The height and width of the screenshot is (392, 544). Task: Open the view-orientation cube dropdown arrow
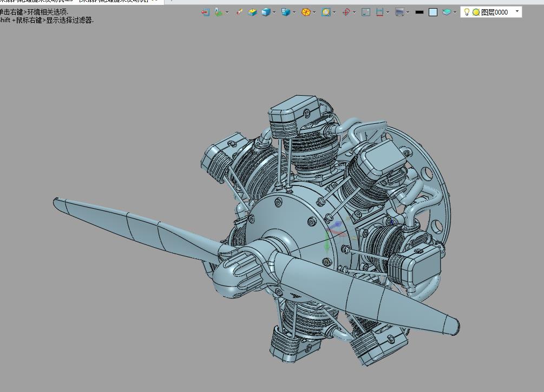coord(294,12)
